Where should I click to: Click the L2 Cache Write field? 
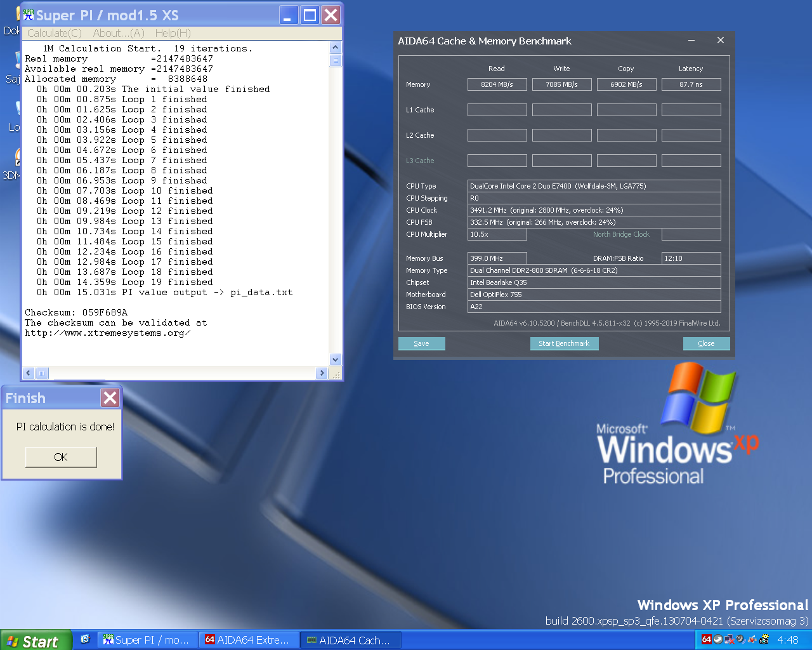pos(561,135)
